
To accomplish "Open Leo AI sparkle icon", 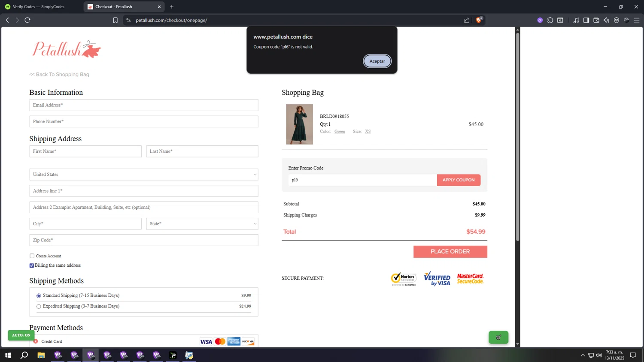I will point(606,20).
